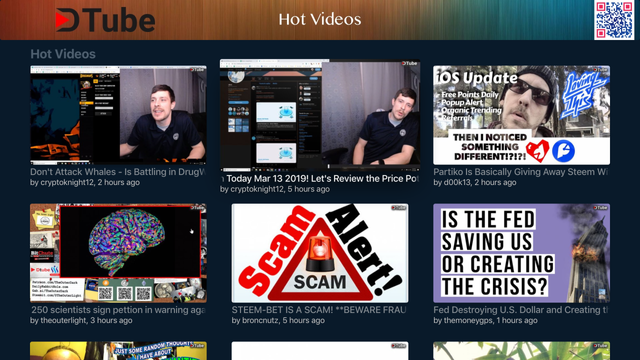Click 'by cryptoknight12, 2 hours ago' byline
The height and width of the screenshot is (360, 640).
coord(85,182)
